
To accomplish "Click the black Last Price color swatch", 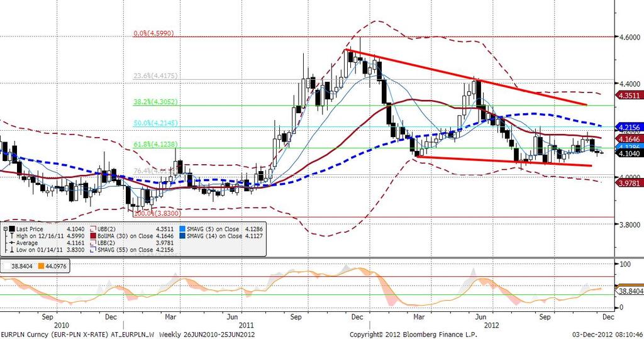I will (x=12, y=230).
